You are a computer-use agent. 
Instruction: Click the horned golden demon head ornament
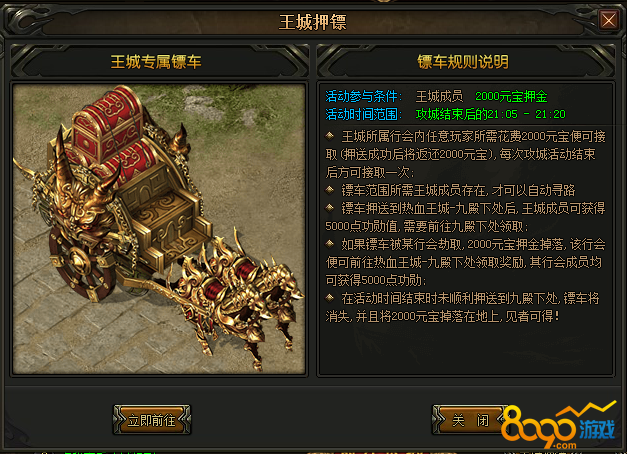coord(86,200)
